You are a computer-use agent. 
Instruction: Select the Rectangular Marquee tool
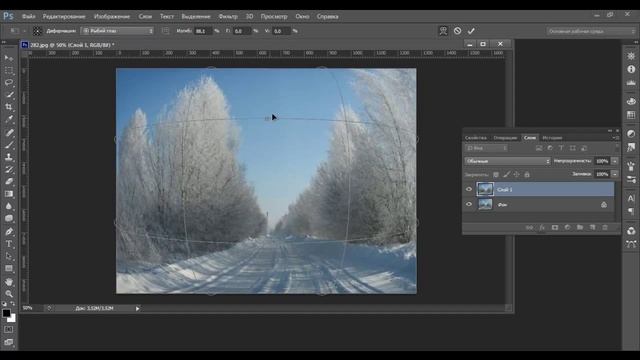pos(9,70)
